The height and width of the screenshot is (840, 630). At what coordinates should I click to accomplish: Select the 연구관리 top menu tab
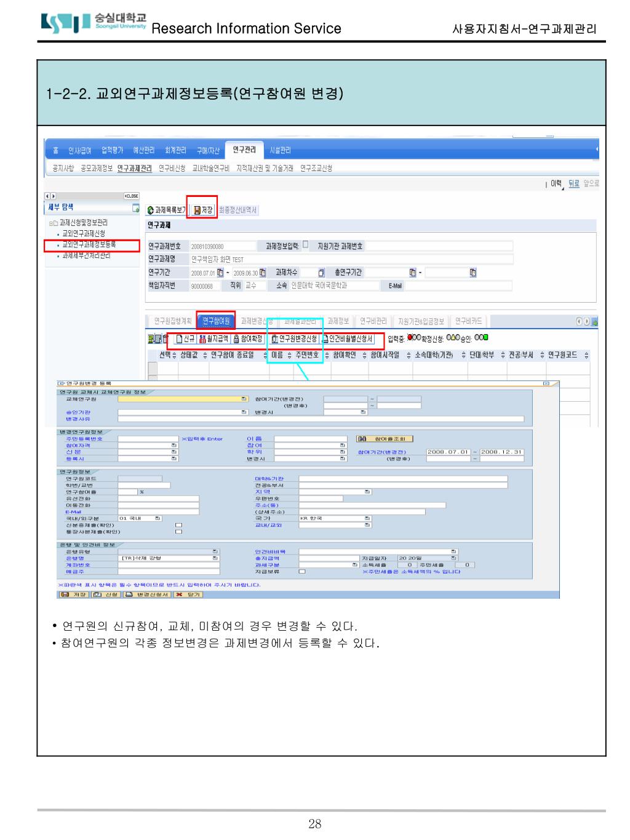pos(244,150)
